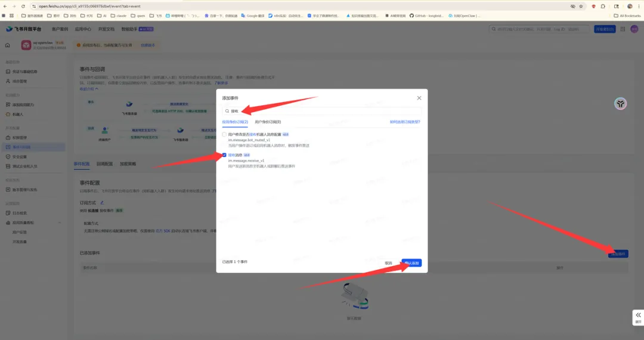This screenshot has width=644, height=340.
Task: Open Chrome profile avatar
Action: pos(630,6)
